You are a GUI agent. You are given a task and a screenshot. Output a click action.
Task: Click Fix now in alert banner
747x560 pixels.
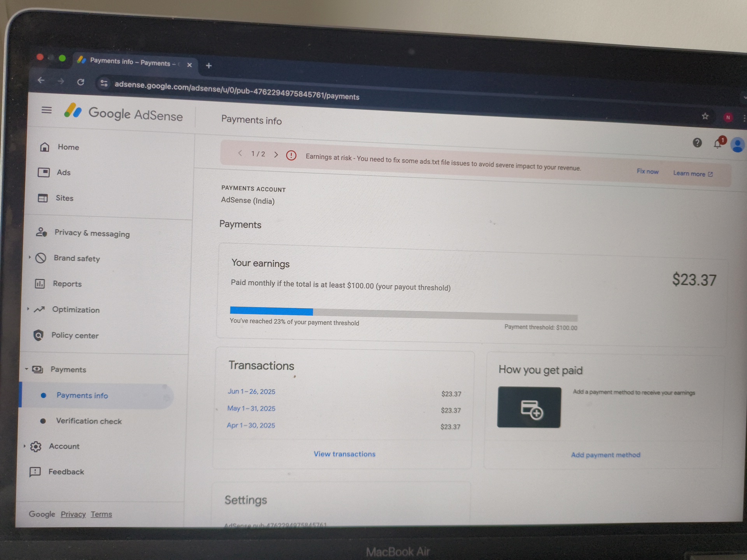coord(647,171)
